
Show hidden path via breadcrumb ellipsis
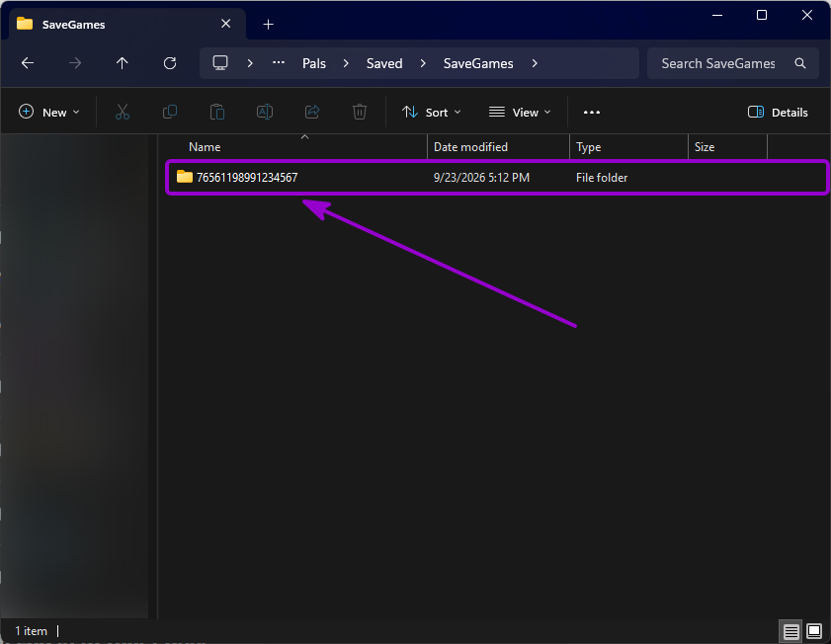tap(279, 63)
